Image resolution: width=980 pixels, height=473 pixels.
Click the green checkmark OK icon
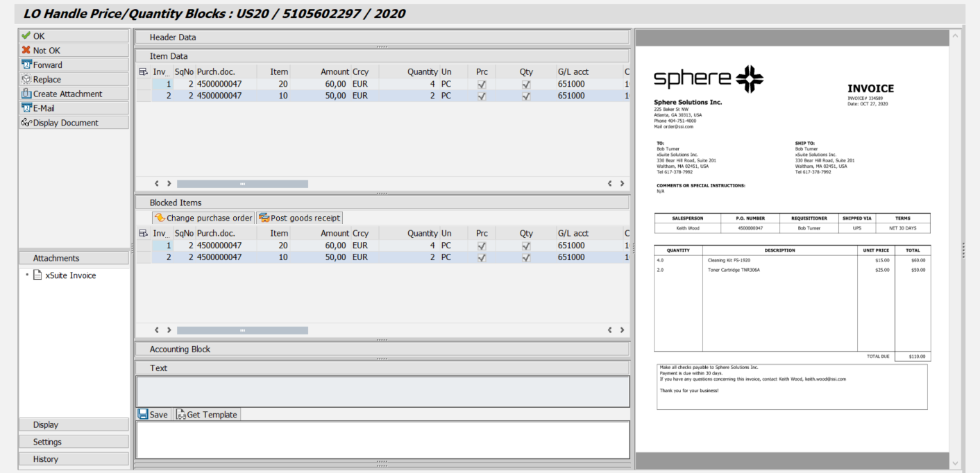point(26,36)
